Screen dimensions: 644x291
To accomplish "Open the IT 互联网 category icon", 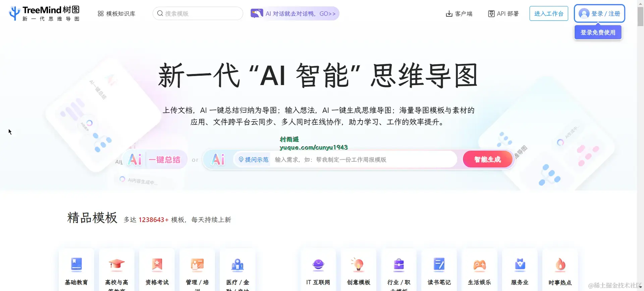I will click(x=318, y=264).
